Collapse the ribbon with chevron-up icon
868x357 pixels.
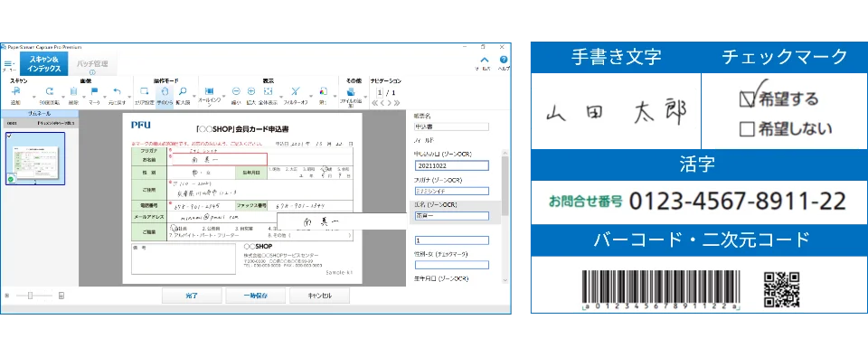[x=485, y=61]
